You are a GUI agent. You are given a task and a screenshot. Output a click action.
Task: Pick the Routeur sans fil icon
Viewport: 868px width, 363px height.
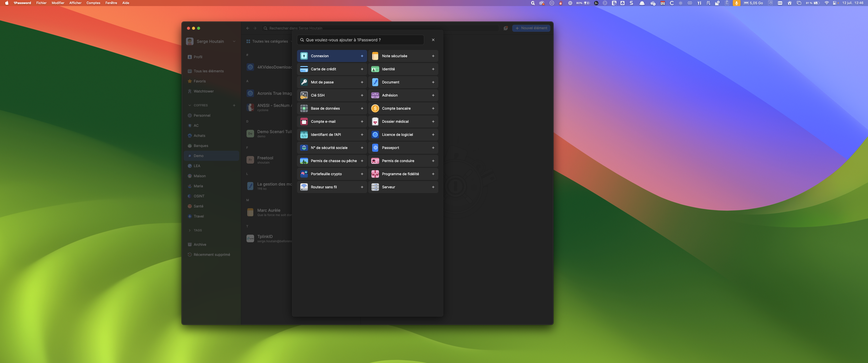coord(304,187)
